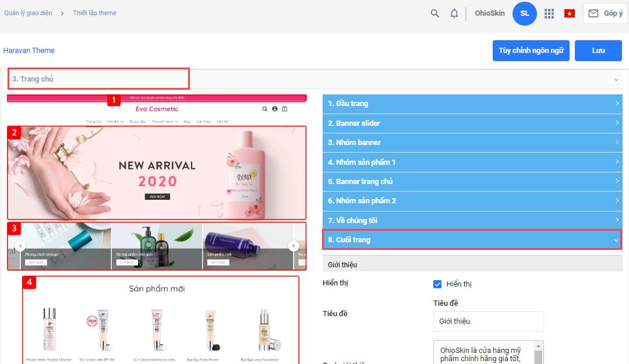Click the XEM NGAY button on main banner

click(x=157, y=197)
